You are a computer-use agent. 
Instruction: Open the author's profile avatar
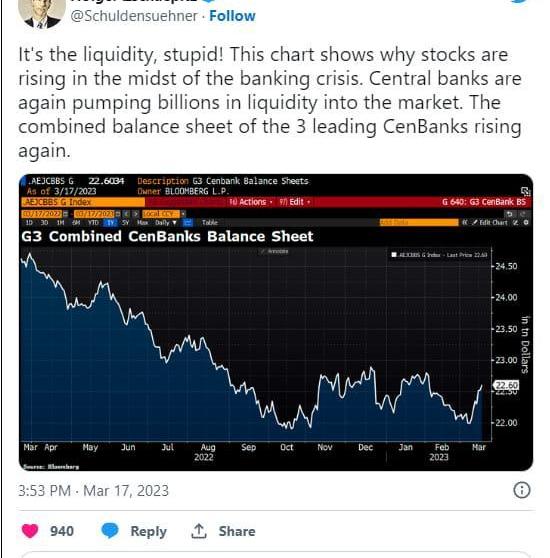pyautogui.click(x=41, y=12)
